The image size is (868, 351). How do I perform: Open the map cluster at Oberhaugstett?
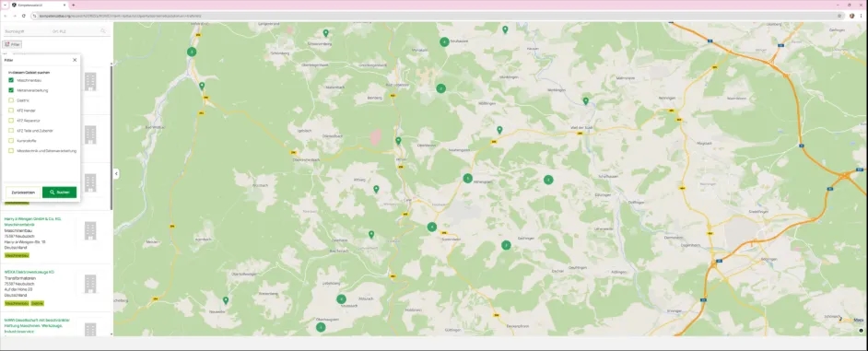point(321,327)
